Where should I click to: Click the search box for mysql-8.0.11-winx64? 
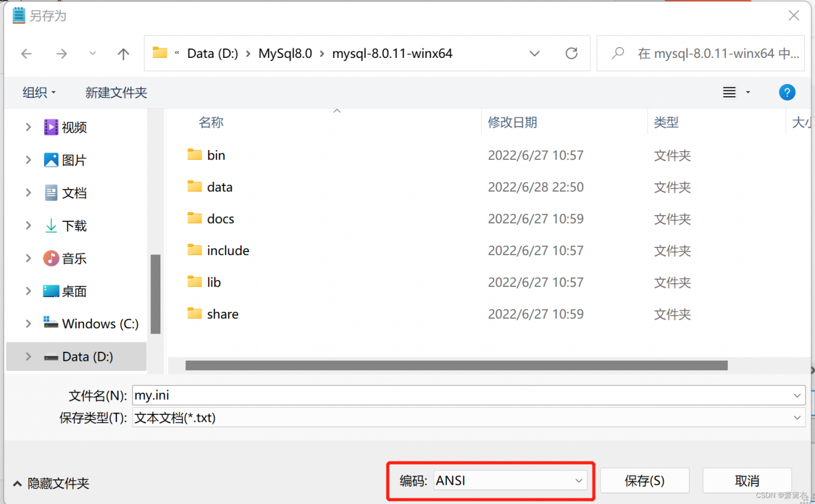700,53
